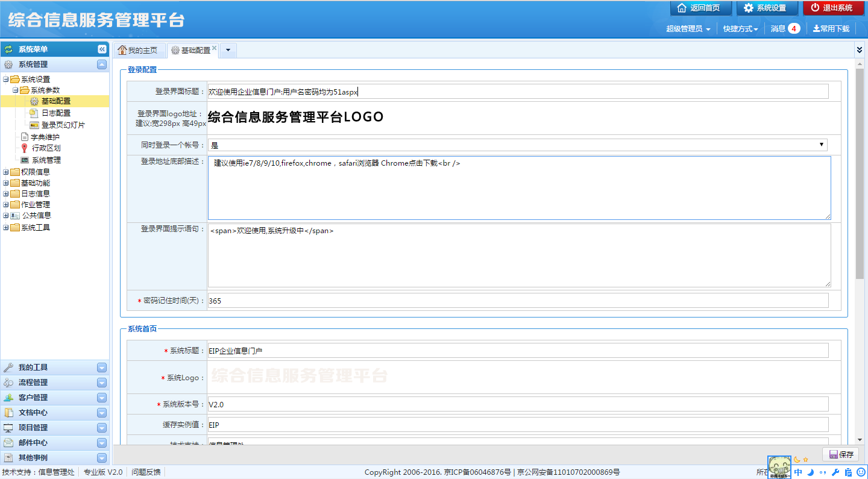Viewport: 868px width, 479px height.
Task: Click the IME punctuation mode icon
Action: [x=823, y=472]
